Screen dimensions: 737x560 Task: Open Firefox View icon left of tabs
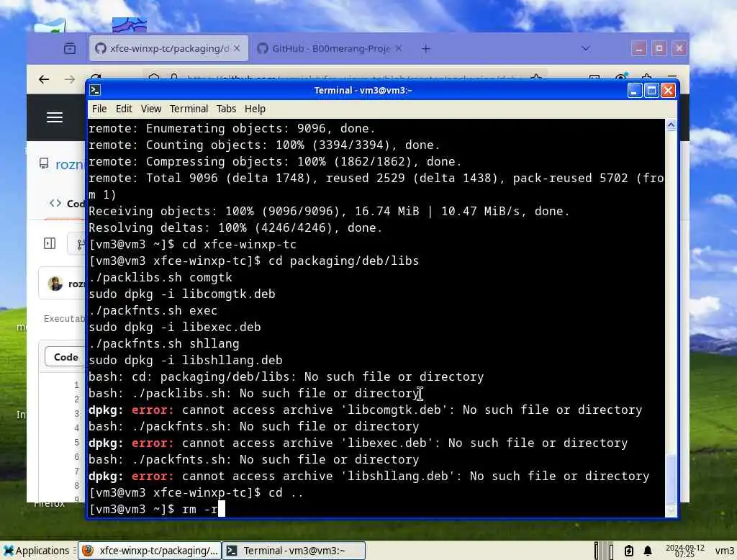click(70, 48)
